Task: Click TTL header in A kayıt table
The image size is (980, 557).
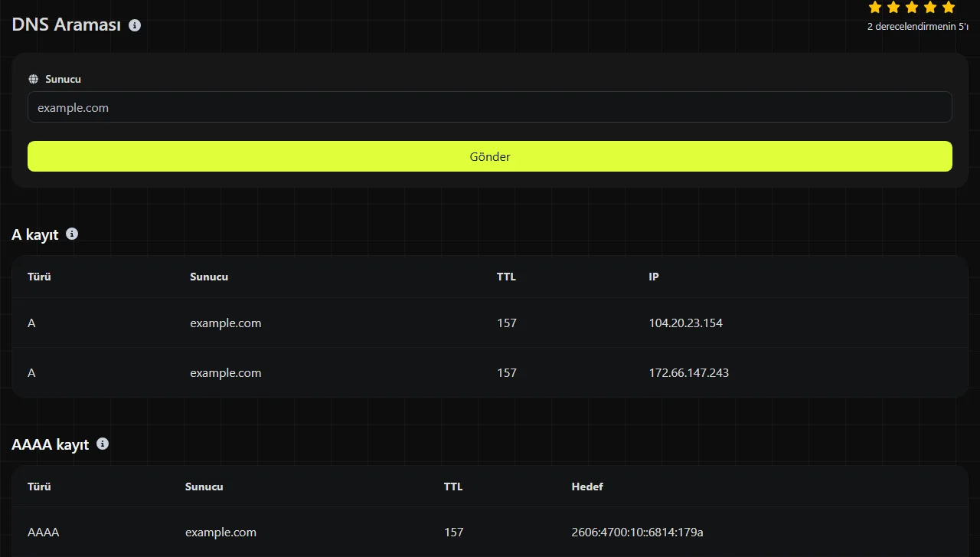Action: [506, 277]
